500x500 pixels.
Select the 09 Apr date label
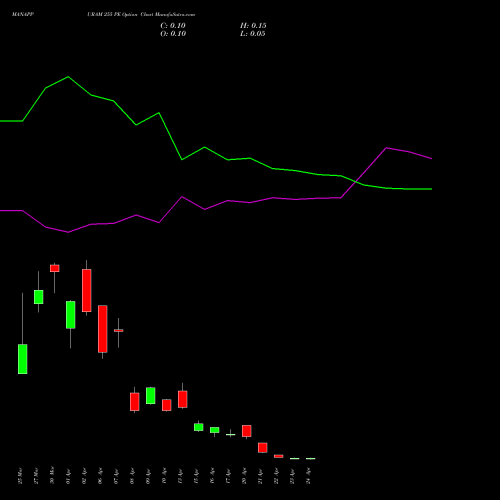point(149,476)
